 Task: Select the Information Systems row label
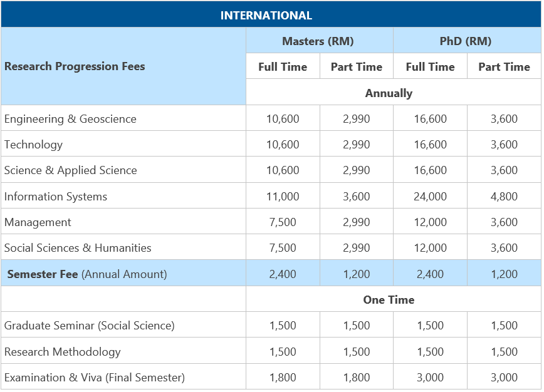coord(56,197)
